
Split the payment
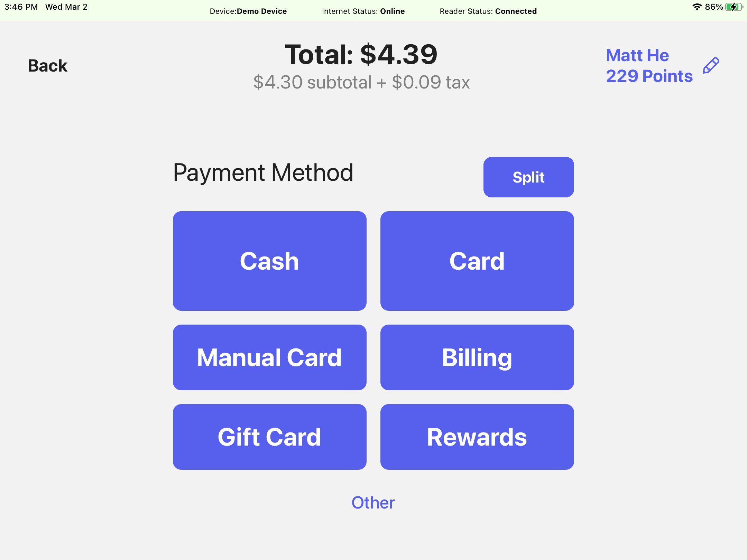[x=528, y=177]
